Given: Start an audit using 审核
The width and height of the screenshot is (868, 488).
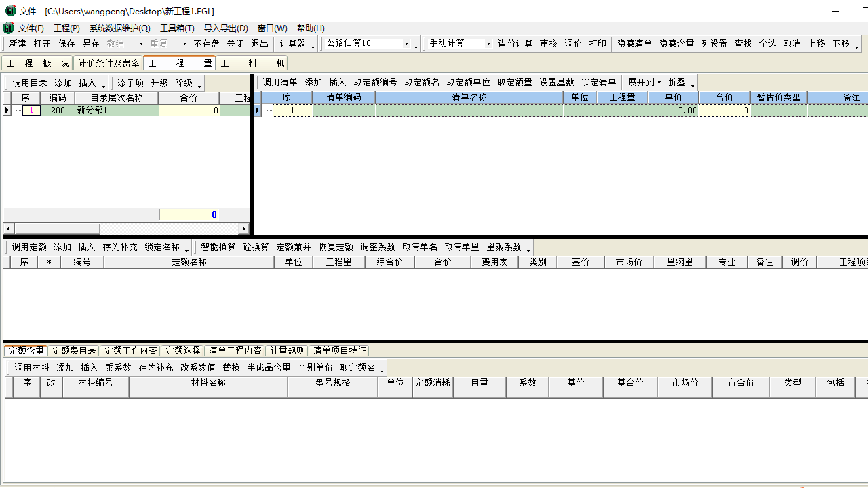Looking at the screenshot, I should (548, 43).
